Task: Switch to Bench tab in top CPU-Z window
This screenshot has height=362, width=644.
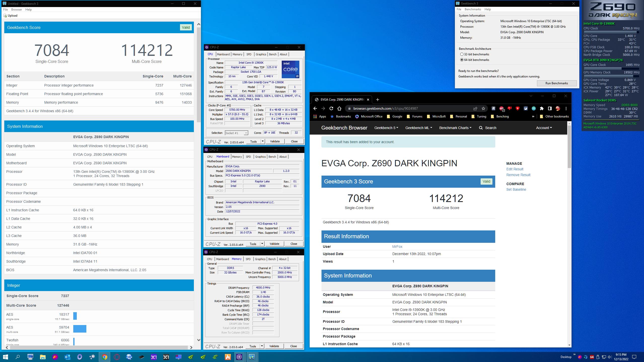Action: click(273, 54)
